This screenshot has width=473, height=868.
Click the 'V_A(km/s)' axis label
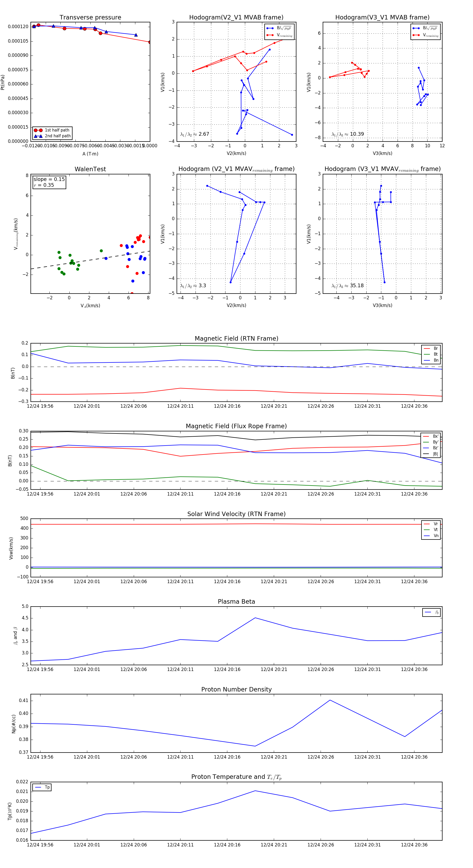(90, 306)
